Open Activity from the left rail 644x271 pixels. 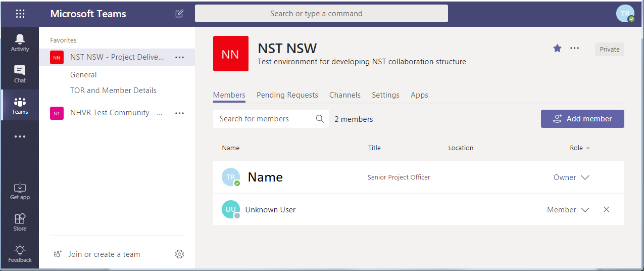coord(20,43)
